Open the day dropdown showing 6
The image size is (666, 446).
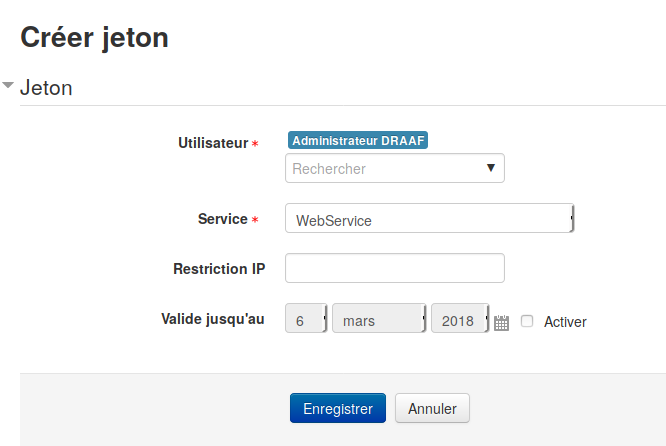[306, 318]
